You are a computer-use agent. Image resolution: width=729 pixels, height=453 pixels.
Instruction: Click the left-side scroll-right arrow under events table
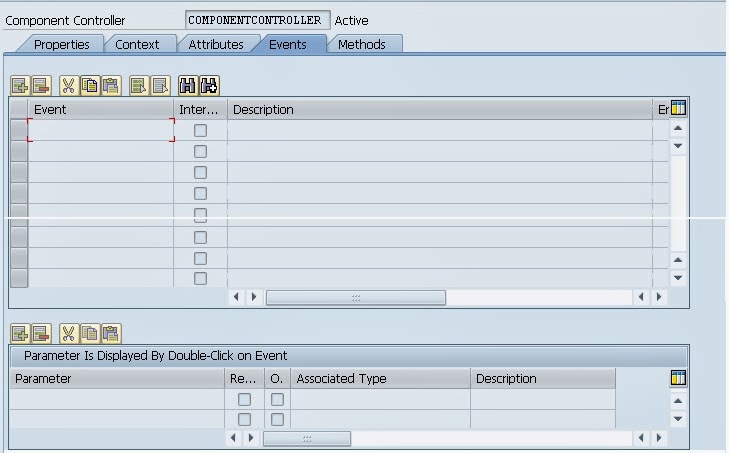pos(254,297)
